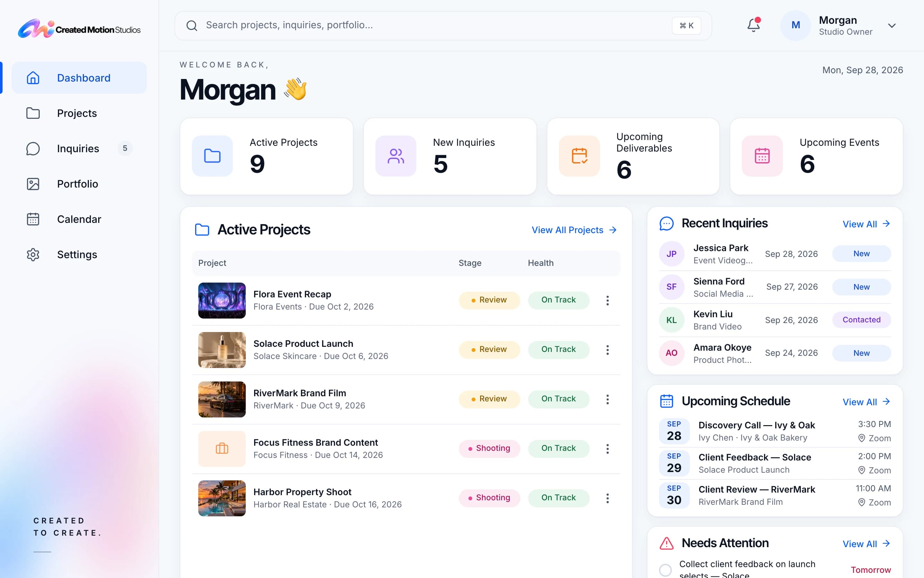Expand the Morgan user account dropdown chevron
924x578 pixels.
click(x=892, y=26)
